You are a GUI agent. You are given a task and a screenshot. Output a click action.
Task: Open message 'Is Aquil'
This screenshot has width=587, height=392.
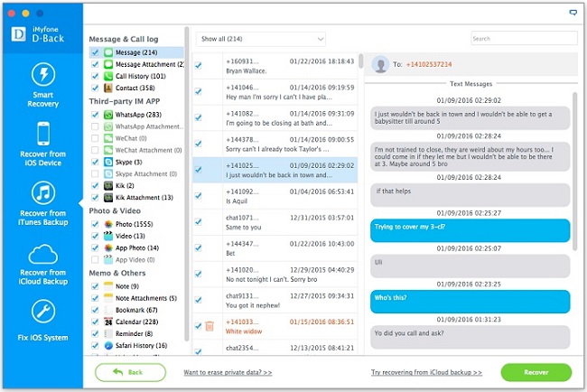[x=275, y=196]
